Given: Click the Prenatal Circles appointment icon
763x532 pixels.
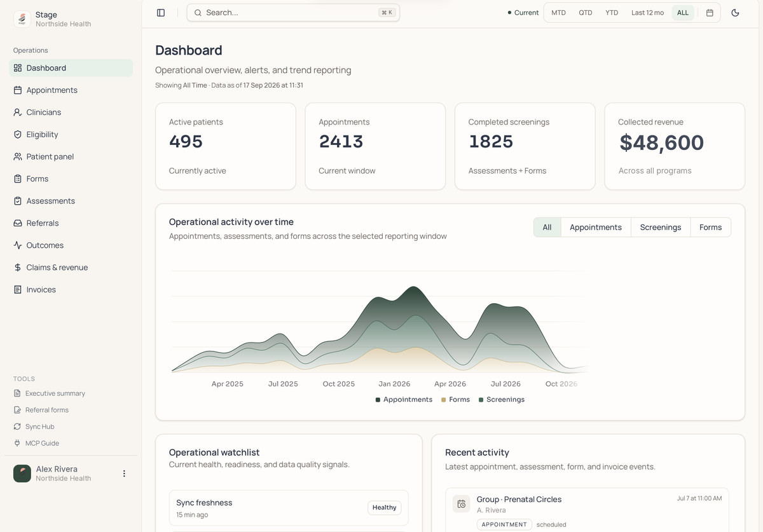Looking at the screenshot, I should (462, 504).
